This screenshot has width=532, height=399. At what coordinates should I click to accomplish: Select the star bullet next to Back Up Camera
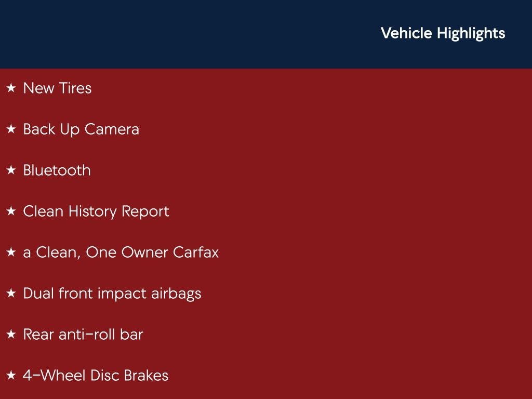pyautogui.click(x=11, y=129)
